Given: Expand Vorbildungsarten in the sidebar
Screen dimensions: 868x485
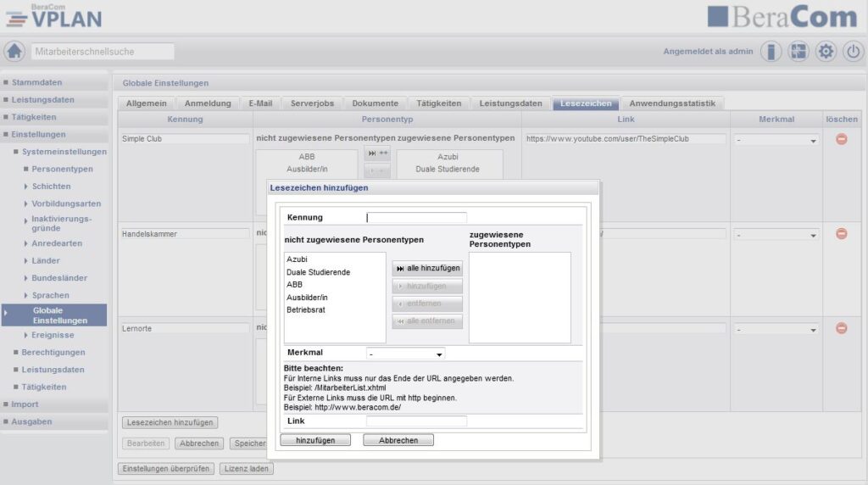Looking at the screenshot, I should [25, 203].
